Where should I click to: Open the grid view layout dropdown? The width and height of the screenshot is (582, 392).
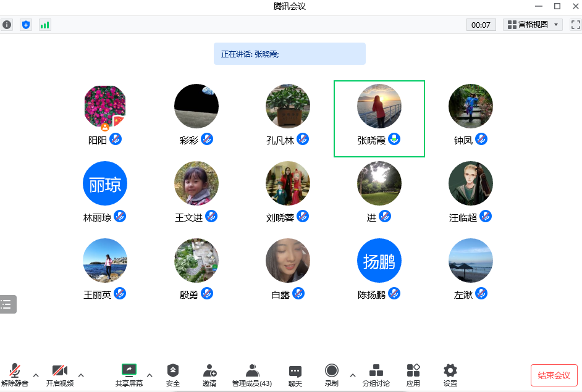coord(533,25)
